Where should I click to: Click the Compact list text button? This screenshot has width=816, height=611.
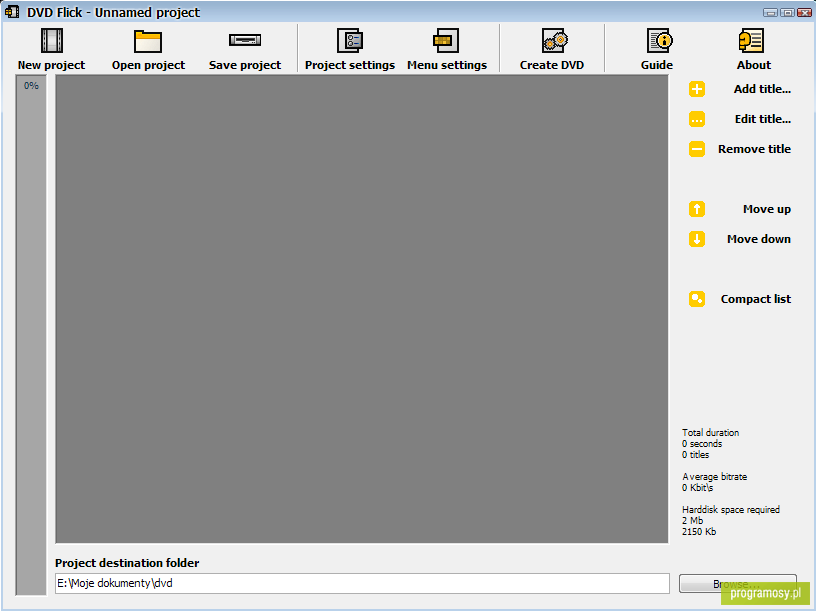tap(756, 299)
